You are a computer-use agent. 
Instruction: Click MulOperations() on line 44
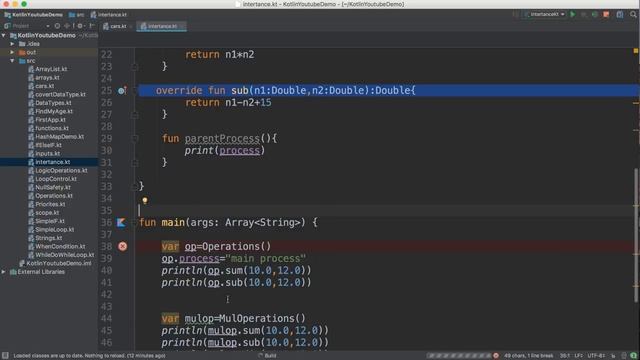[x=262, y=318]
